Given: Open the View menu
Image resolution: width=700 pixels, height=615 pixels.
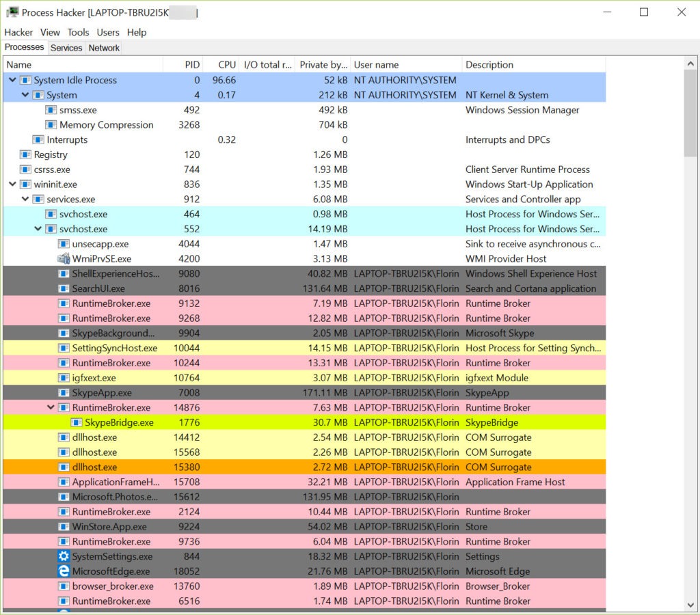Looking at the screenshot, I should tap(50, 33).
